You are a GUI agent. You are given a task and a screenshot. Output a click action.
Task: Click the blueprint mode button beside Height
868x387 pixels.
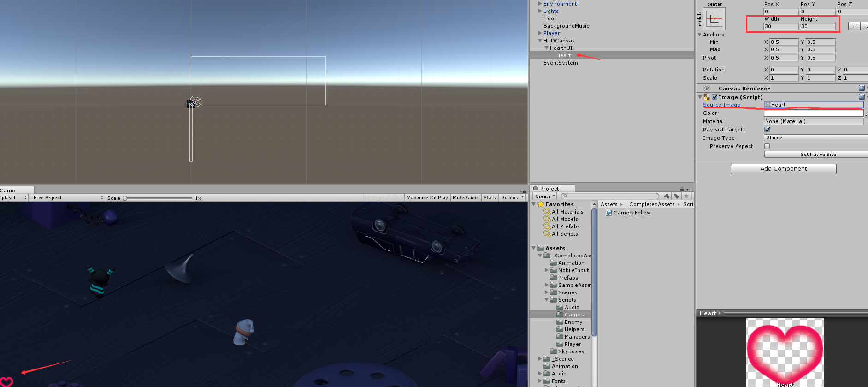(854, 26)
